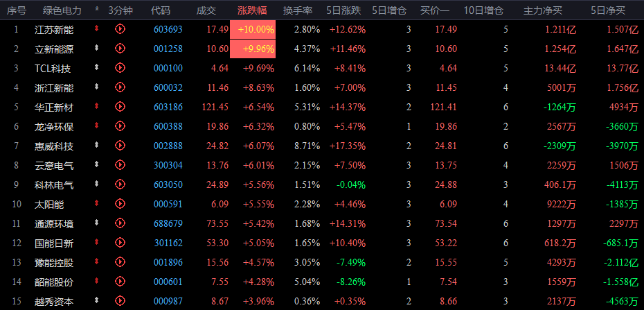Click the 13.44亿 main net buy value

560,68
